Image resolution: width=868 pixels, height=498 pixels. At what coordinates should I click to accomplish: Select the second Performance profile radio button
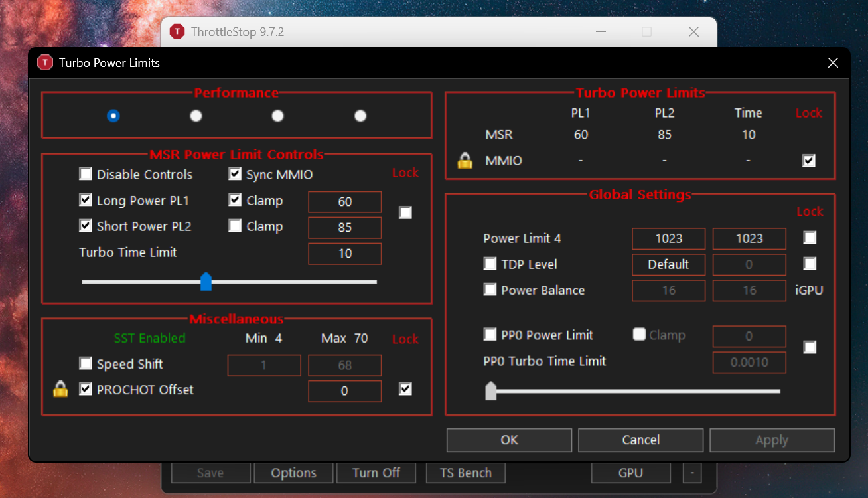[196, 116]
